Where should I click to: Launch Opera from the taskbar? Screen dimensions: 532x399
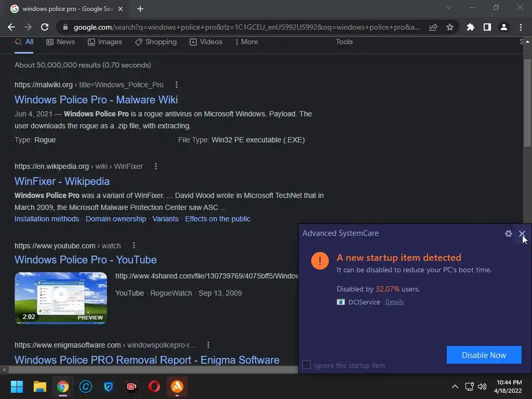pyautogui.click(x=154, y=387)
